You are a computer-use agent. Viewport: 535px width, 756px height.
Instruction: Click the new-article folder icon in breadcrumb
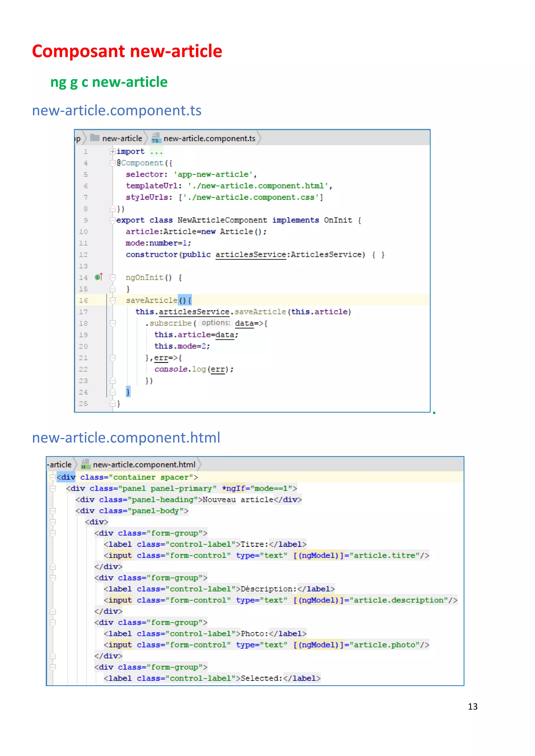coord(95,138)
